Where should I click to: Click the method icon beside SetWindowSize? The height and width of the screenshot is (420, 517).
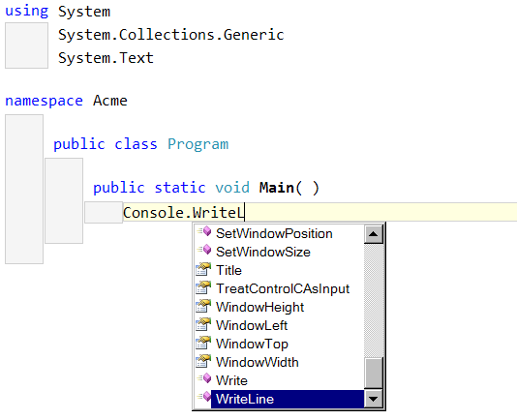[x=204, y=250]
